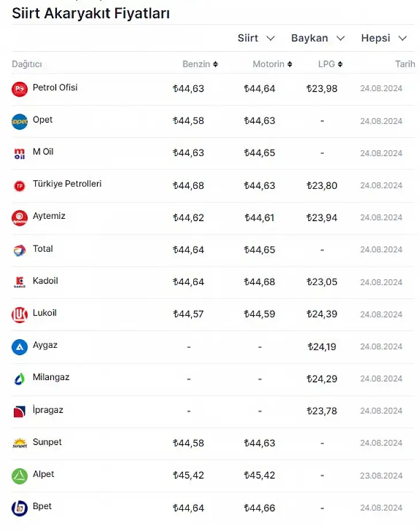Viewport: 420px width, 531px height.
Task: Click the Aytemiz red logo icon
Action: 20,218
